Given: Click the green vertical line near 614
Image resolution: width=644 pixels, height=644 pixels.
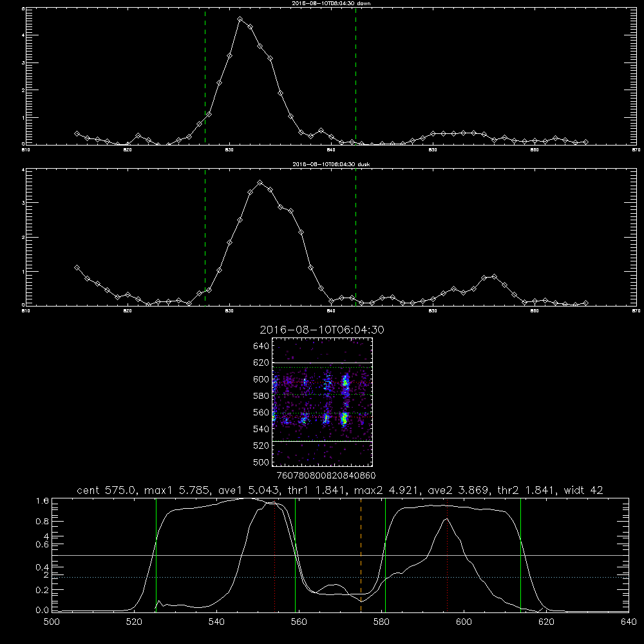Looking at the screenshot, I should [520, 555].
